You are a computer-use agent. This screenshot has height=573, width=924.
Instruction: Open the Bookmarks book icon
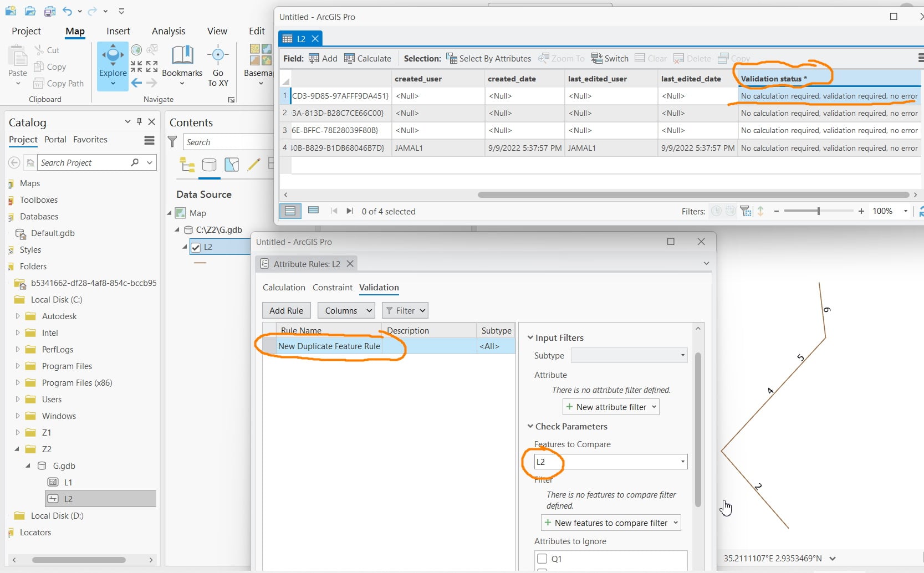[182, 55]
